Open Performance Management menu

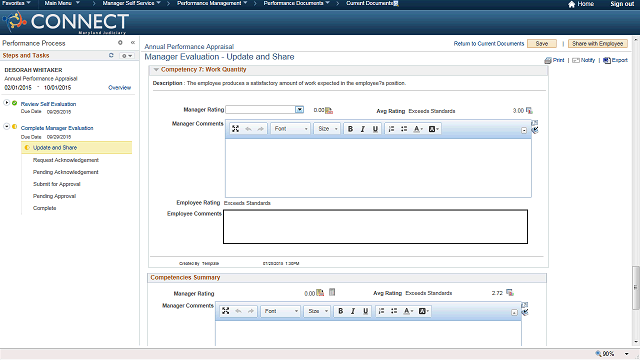pyautogui.click(x=212, y=3)
